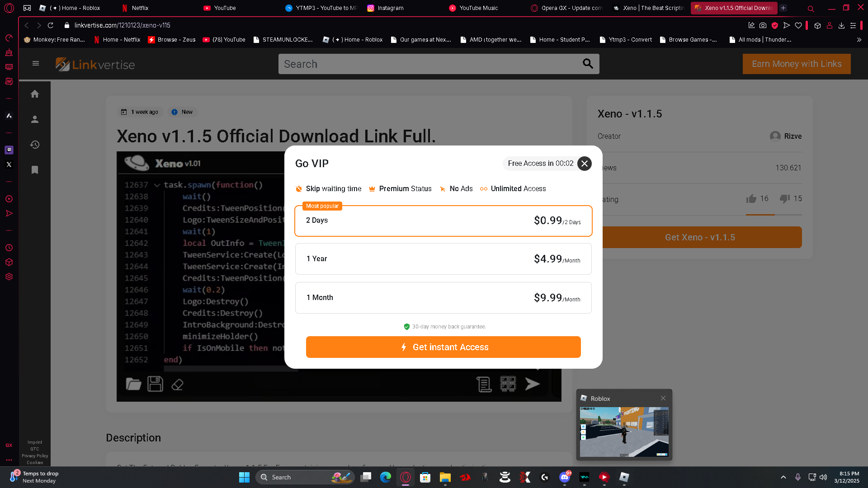Open Twitch in the Opera sidebar
Viewport: 868px width, 488px height.
[x=9, y=150]
